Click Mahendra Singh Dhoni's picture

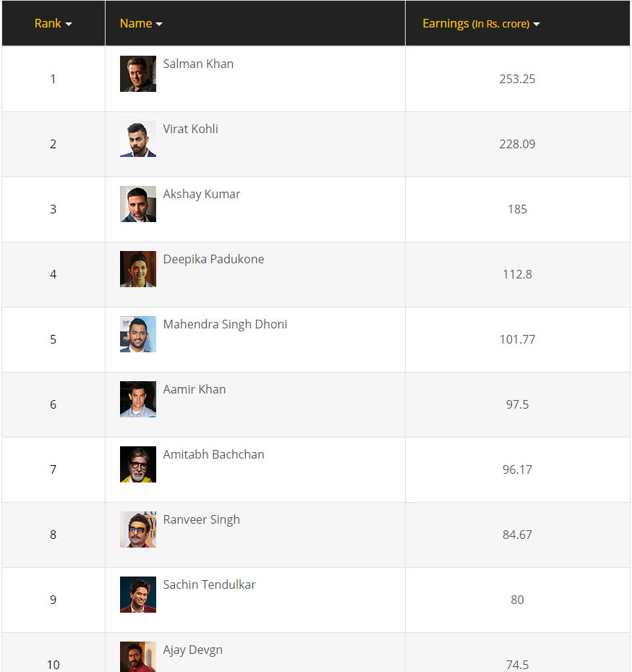tap(138, 334)
